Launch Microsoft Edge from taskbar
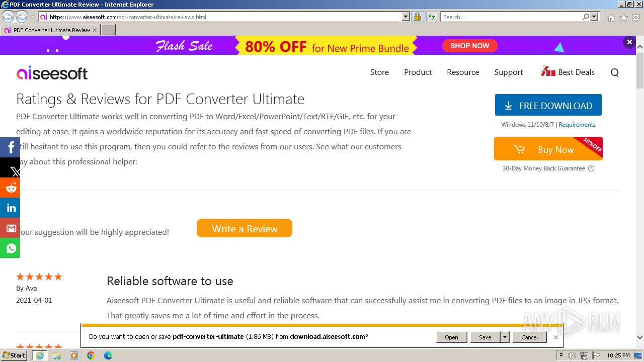The width and height of the screenshot is (644, 362). 108,355
